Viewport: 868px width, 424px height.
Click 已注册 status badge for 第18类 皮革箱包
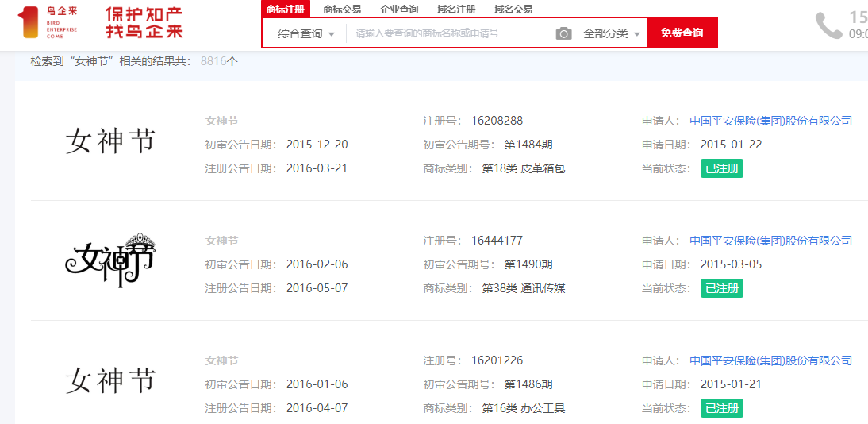tap(722, 168)
